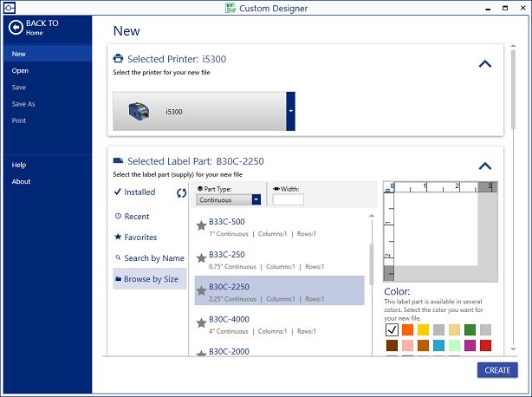Pick the red color swatch
The image size is (532, 397).
click(x=485, y=345)
